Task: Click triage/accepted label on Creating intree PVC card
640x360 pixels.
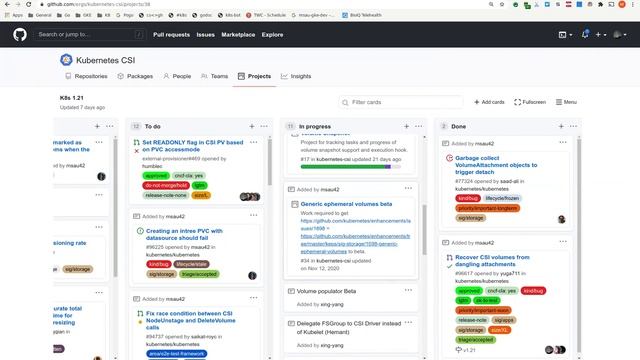Action: [199, 274]
